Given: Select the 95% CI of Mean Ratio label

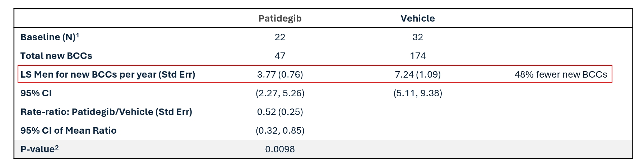Looking at the screenshot, I should 68,130.
